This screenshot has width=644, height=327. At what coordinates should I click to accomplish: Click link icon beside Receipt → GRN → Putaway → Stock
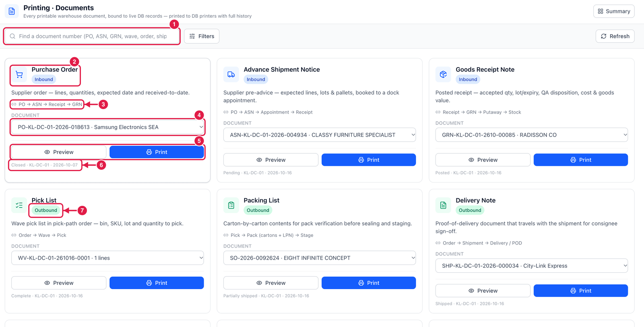point(438,112)
